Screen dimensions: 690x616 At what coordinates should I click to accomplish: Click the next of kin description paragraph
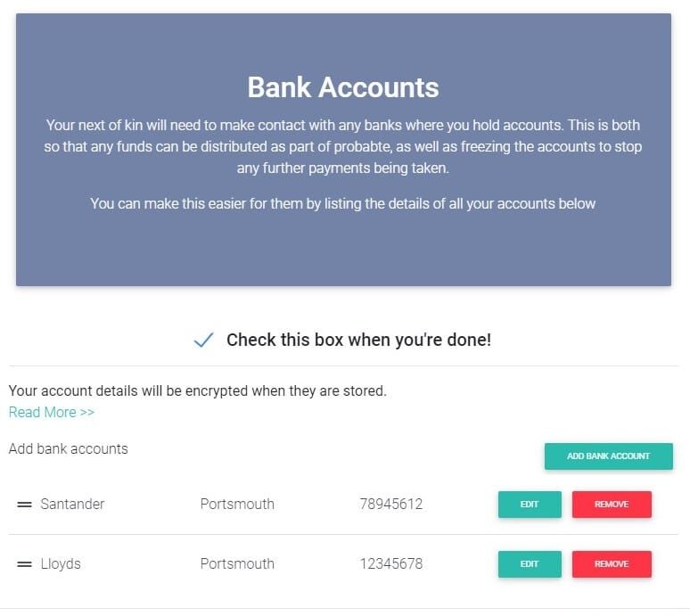[x=343, y=146]
